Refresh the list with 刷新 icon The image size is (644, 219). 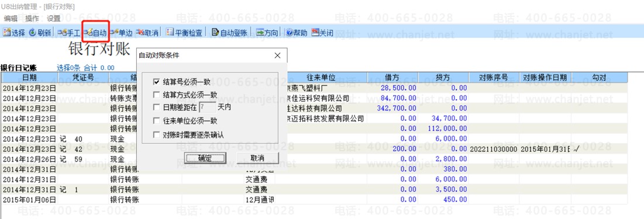[x=40, y=33]
